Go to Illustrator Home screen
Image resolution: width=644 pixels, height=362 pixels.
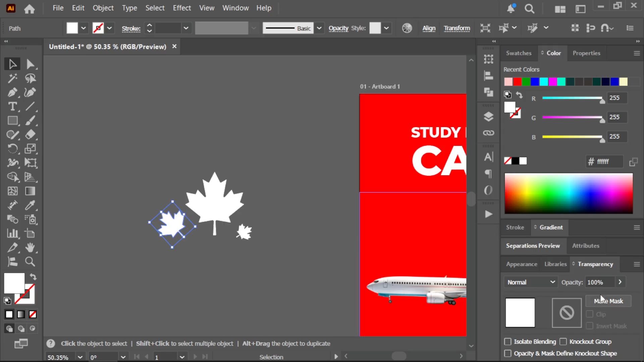29,9
